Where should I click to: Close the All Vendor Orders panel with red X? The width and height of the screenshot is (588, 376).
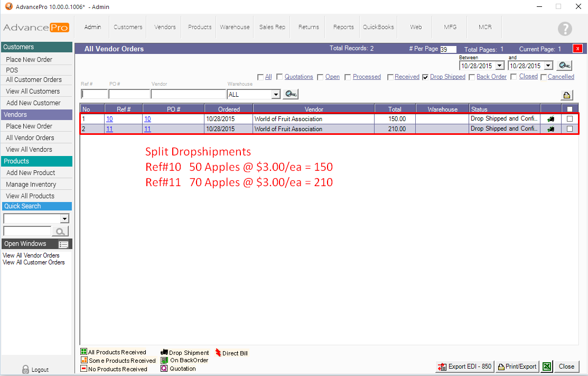pos(577,49)
